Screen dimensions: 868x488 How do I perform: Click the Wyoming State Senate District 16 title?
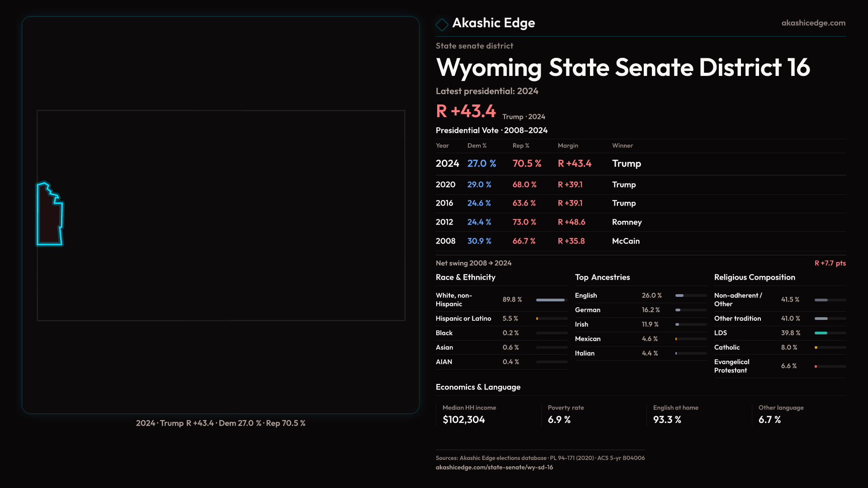coord(623,68)
